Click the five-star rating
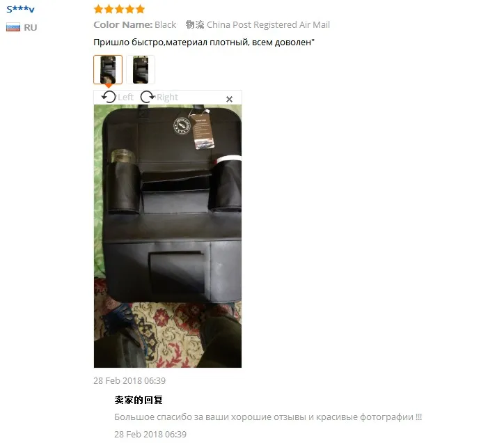The width and height of the screenshot is (504, 443). click(119, 9)
